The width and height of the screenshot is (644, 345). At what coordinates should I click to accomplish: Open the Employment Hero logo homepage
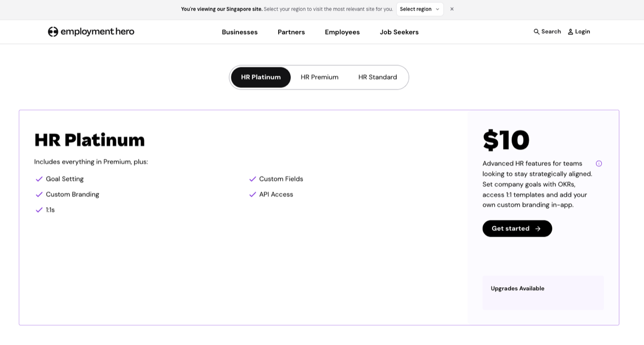click(91, 31)
